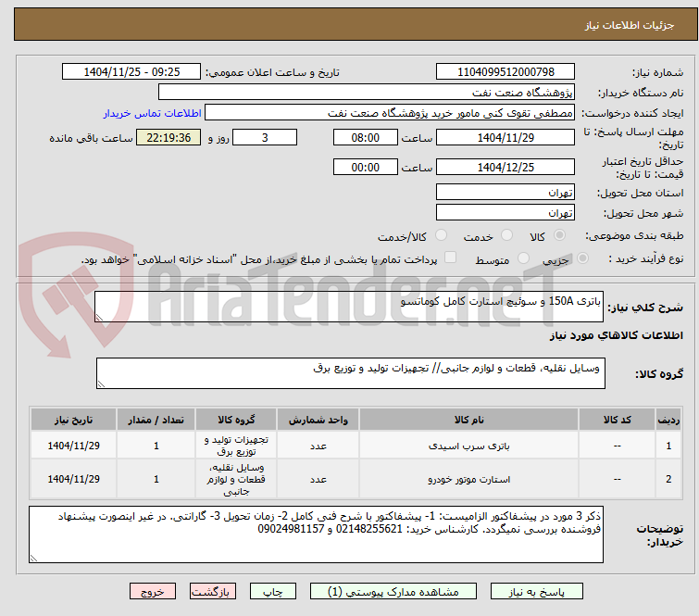Toggle the اسناد خزانه اسلامی payment checkbox
This screenshot has height=616, width=699.
[450, 258]
